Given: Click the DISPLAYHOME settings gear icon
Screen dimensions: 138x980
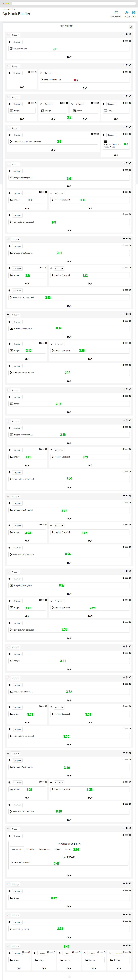Looking at the screenshot, I should pos(131,27).
